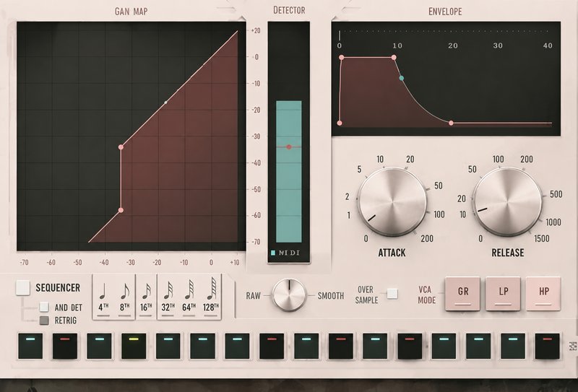Screen dimensions: 578x392
Task: Select the lower pink gain map node
Action: coord(121,210)
